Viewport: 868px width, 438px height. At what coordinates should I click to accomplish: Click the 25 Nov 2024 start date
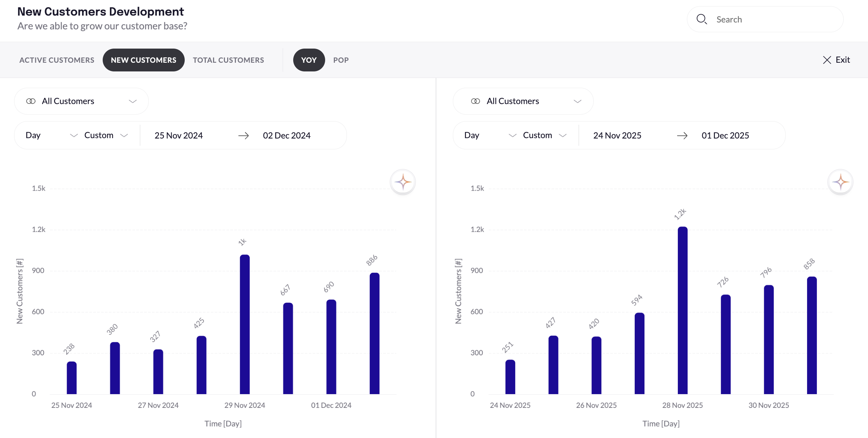(x=179, y=136)
